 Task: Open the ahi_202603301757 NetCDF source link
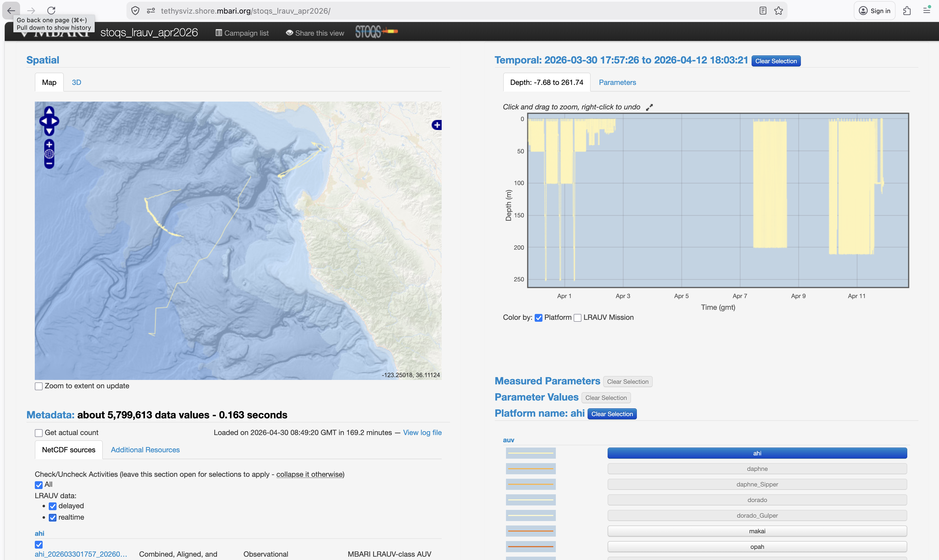[x=81, y=554]
